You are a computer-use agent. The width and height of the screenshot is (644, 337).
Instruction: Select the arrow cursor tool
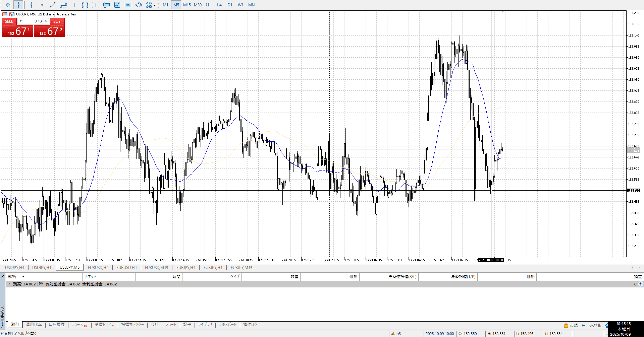(8, 5)
